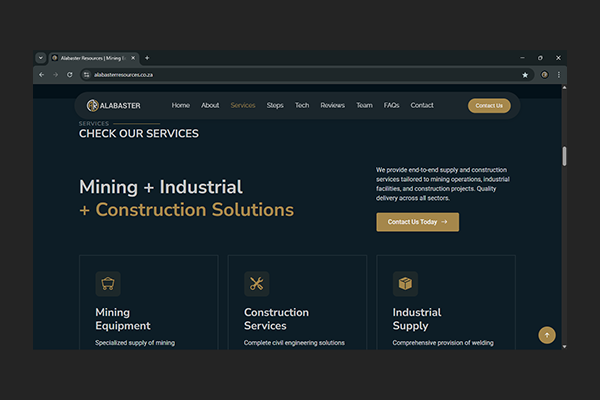600x400 pixels.
Task: Open the Team nav link
Action: [364, 105]
